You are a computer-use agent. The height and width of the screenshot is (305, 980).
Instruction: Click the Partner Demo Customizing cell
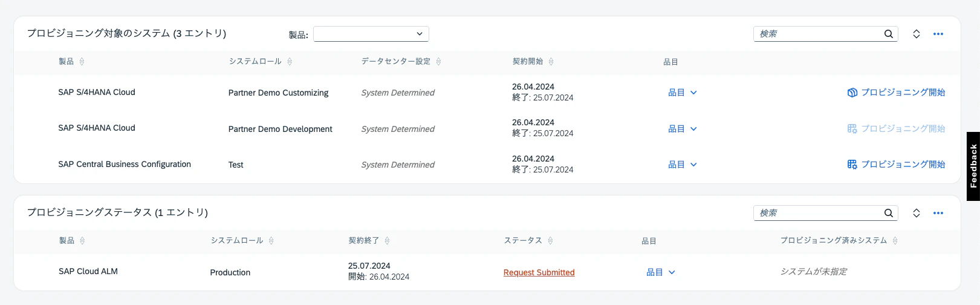click(279, 93)
